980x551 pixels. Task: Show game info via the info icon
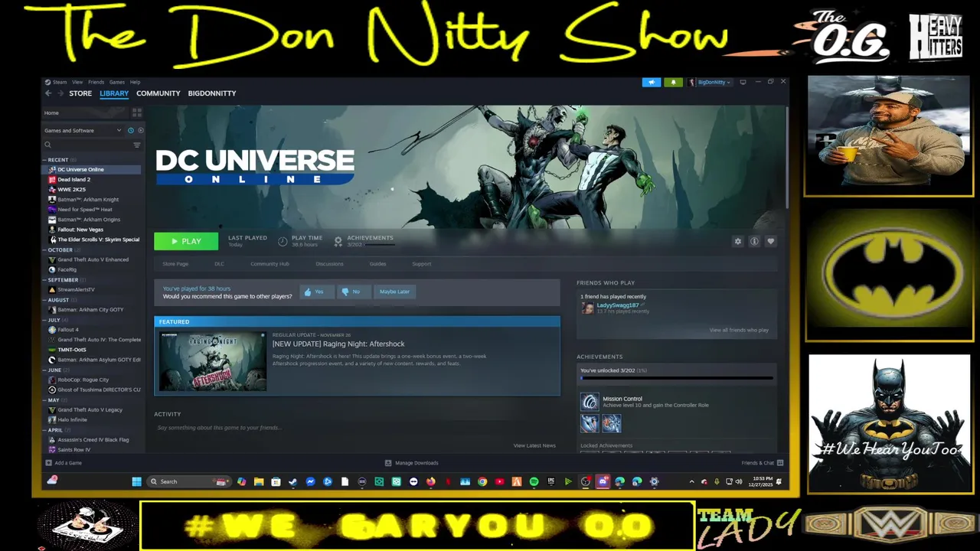pos(754,241)
